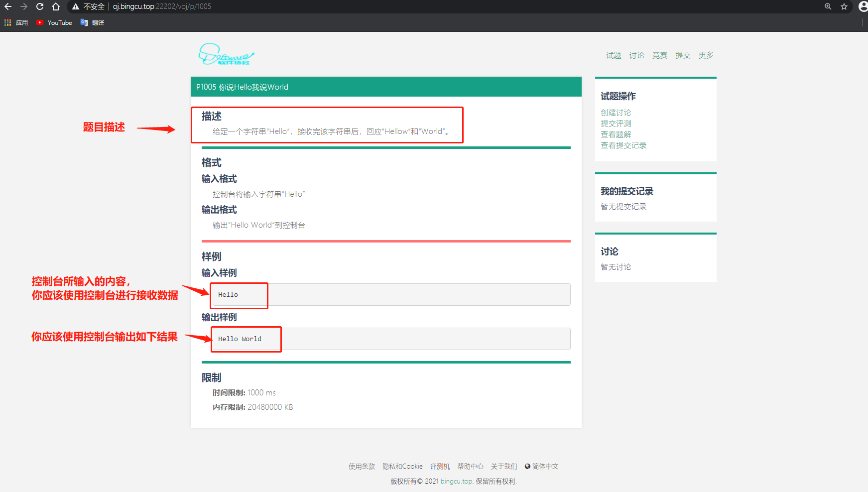Click the Software association logo

(x=226, y=54)
